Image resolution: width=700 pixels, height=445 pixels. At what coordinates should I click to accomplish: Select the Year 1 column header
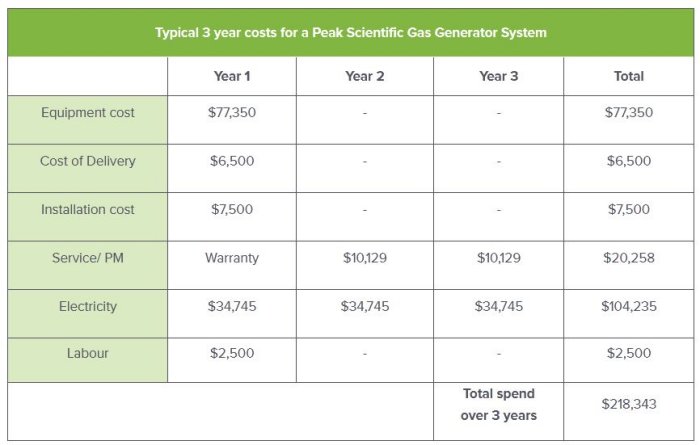231,76
